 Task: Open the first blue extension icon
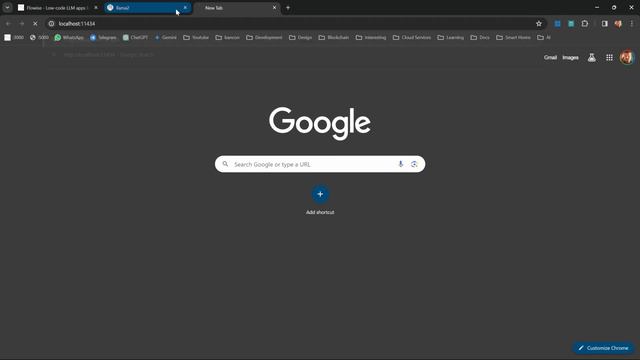pos(558,24)
